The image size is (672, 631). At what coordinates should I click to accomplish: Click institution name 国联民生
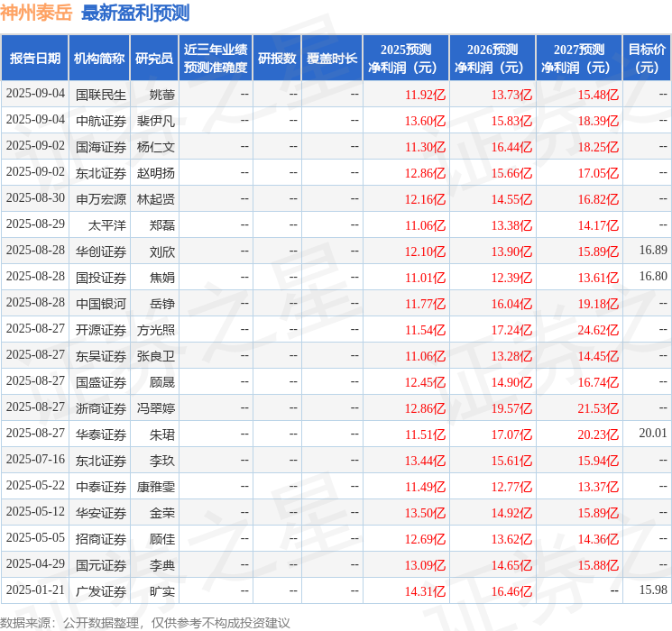point(101,95)
